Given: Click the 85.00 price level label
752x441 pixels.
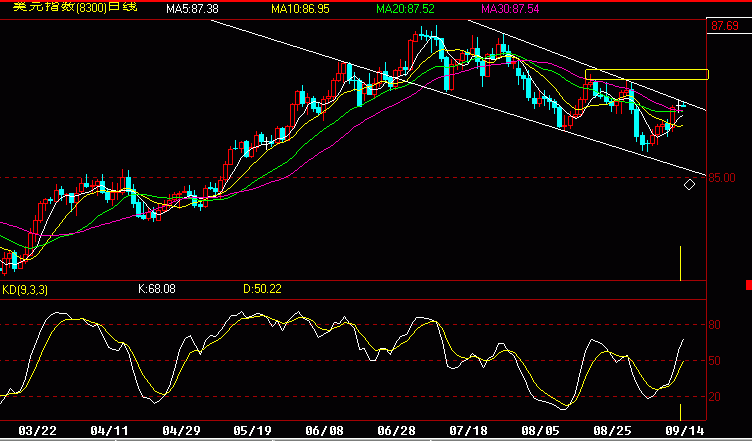Looking at the screenshot, I should 722,178.
